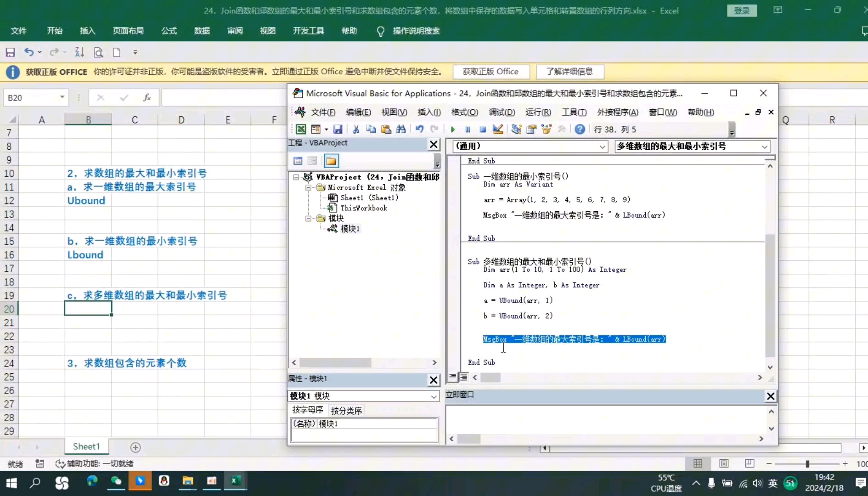
Task: Save the VBA project
Action: [338, 129]
